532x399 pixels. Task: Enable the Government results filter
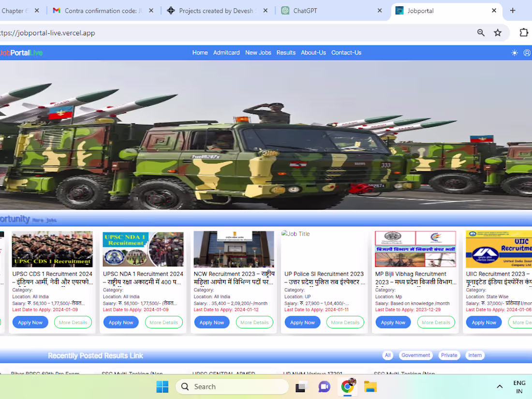[x=415, y=355]
